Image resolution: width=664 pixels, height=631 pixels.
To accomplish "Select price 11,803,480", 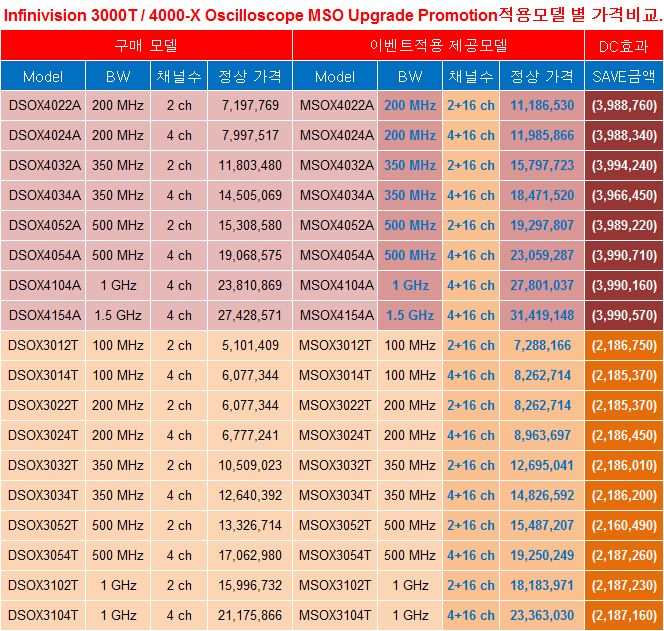I will (x=250, y=166).
